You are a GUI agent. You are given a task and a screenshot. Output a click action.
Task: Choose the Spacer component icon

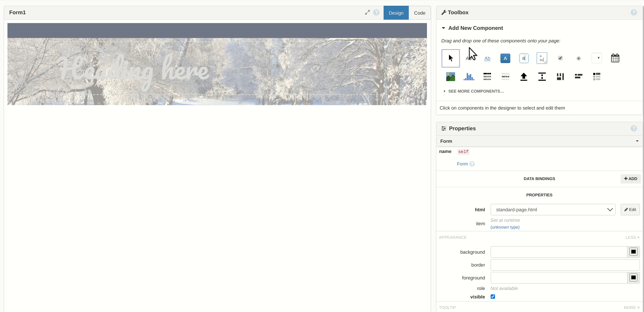pyautogui.click(x=542, y=77)
